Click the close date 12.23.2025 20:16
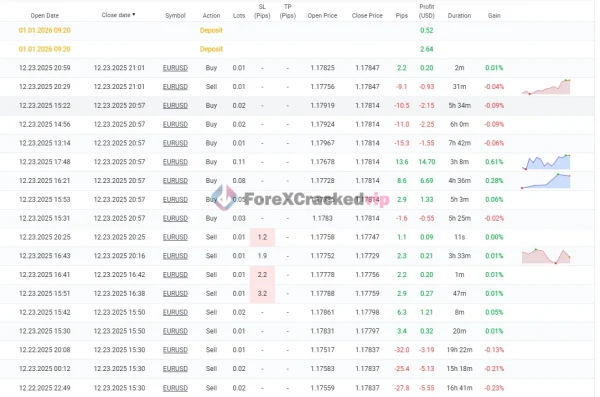The height and width of the screenshot is (397, 600). [119, 256]
